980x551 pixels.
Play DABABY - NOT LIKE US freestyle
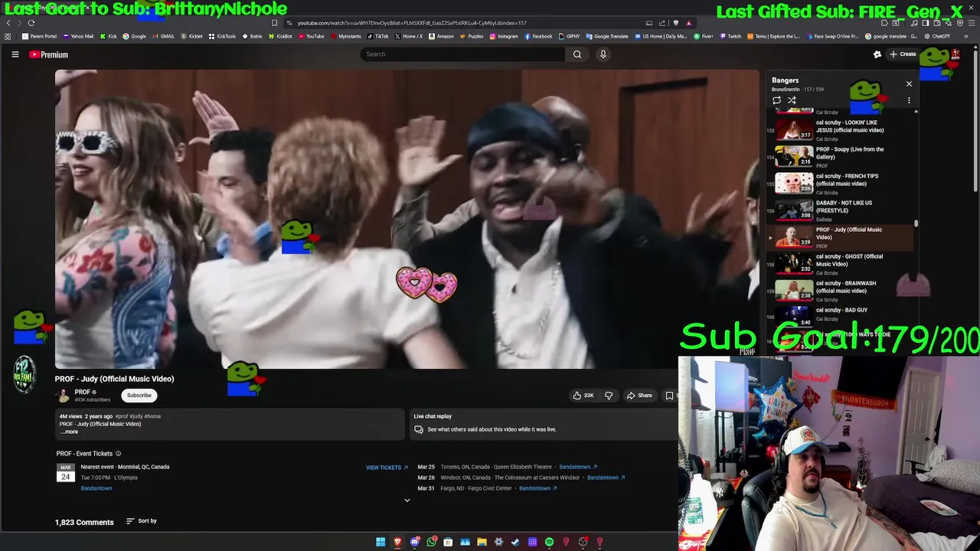point(841,210)
